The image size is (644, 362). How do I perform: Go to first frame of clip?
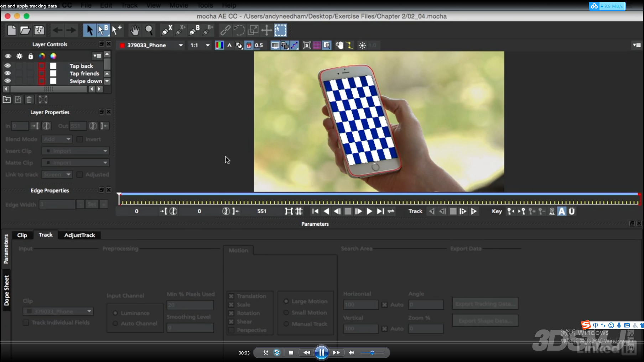(x=315, y=211)
